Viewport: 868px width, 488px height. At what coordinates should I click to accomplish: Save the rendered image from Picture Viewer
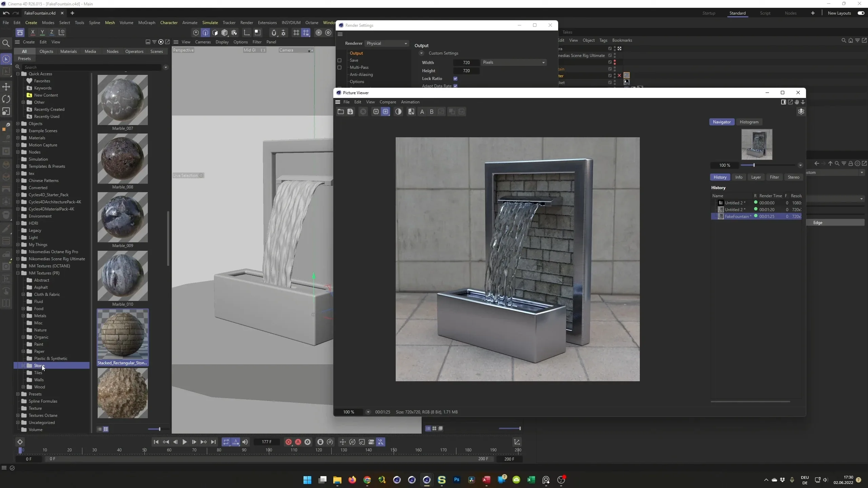350,112
